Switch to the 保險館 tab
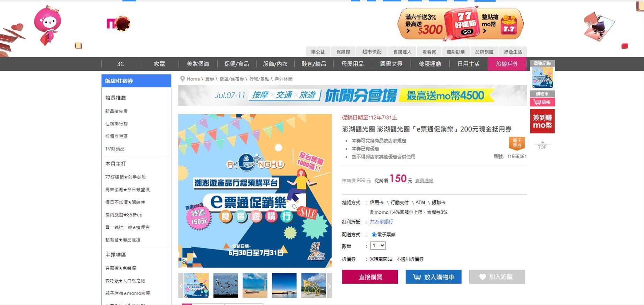This screenshot has height=305, width=644. (343, 52)
